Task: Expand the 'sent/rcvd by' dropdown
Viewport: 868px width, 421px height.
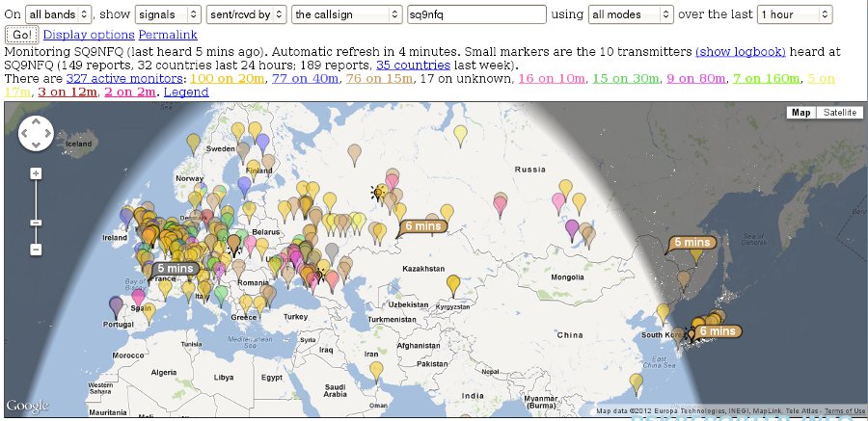Action: click(247, 14)
